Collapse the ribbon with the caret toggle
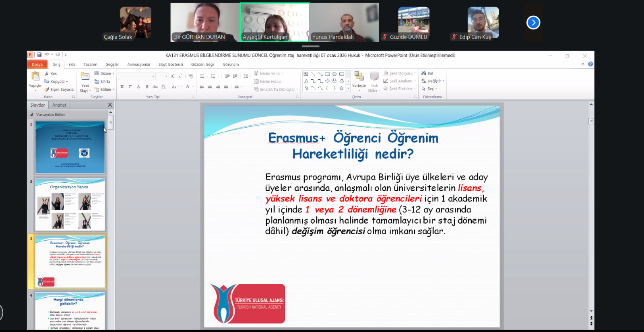Image resolution: width=644 pixels, height=332 pixels. tap(583, 64)
